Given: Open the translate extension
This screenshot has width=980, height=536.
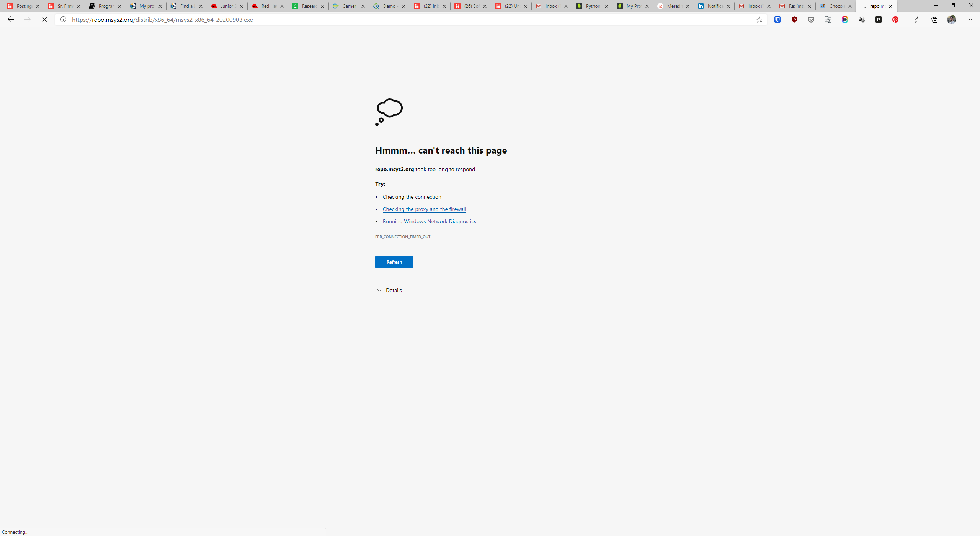Looking at the screenshot, I should [828, 20].
